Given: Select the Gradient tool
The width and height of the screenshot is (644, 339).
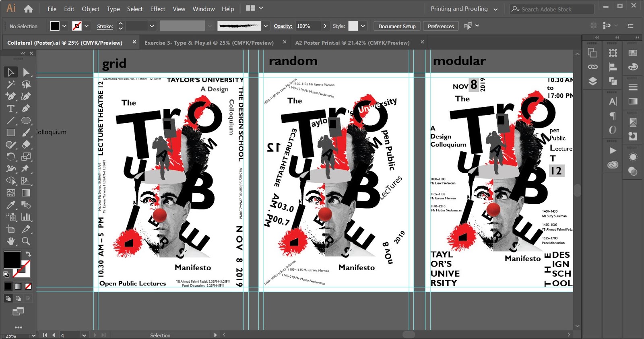Looking at the screenshot, I should click(26, 193).
